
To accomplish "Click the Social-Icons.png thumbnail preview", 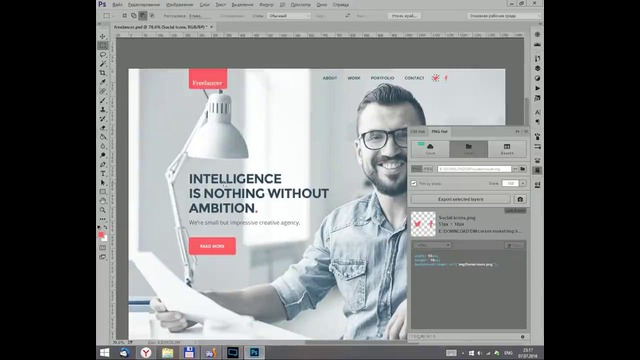I will coord(423,224).
